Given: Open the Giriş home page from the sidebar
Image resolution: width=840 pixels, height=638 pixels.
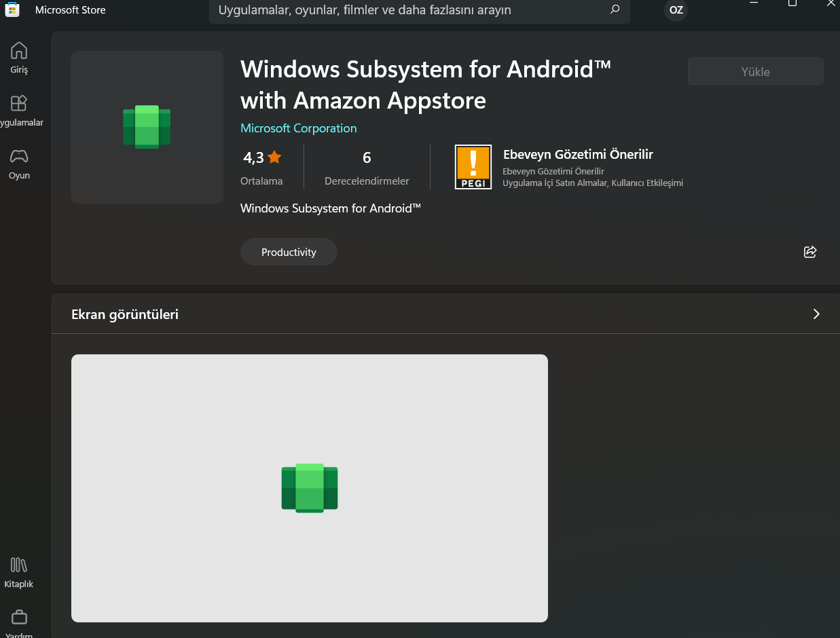Looking at the screenshot, I should click(x=19, y=58).
